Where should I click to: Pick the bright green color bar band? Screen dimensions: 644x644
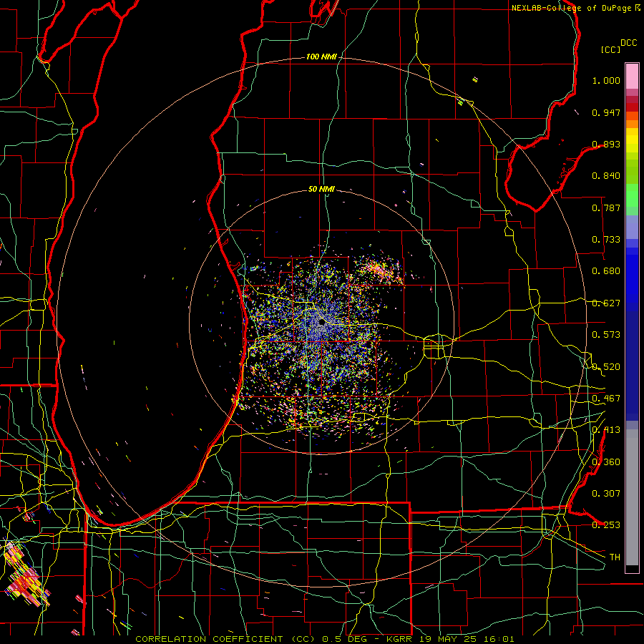pos(632,195)
